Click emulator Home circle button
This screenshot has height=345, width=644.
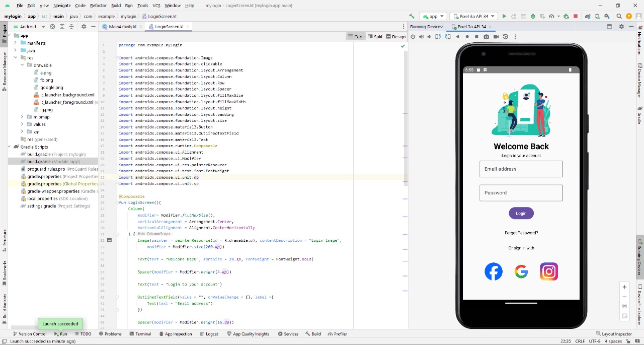(467, 36)
